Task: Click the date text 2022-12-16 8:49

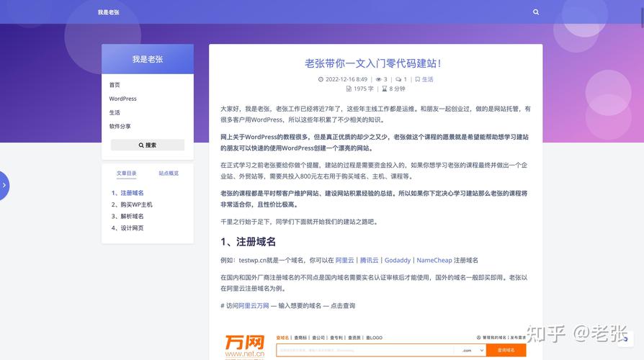Action: (x=346, y=79)
